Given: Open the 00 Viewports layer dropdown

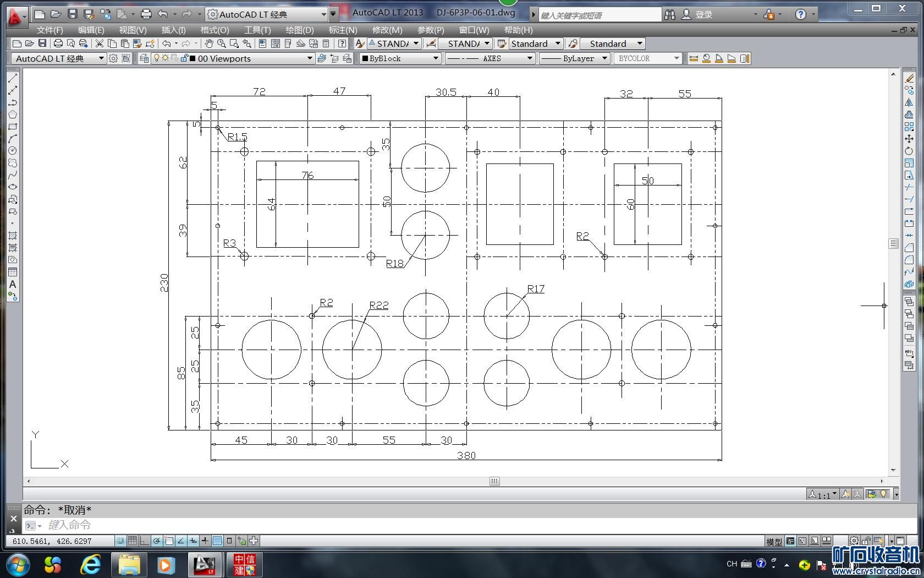Looking at the screenshot, I should tap(310, 58).
